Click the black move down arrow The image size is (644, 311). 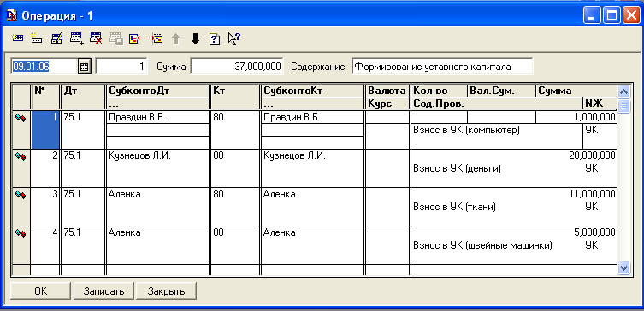[196, 39]
